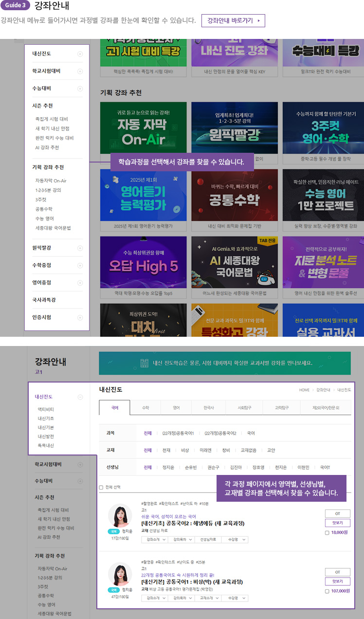The height and width of the screenshot is (619, 364).
Task: Open 정지윤 teacher photo on 해냄에듀 course
Action: [x=120, y=516]
